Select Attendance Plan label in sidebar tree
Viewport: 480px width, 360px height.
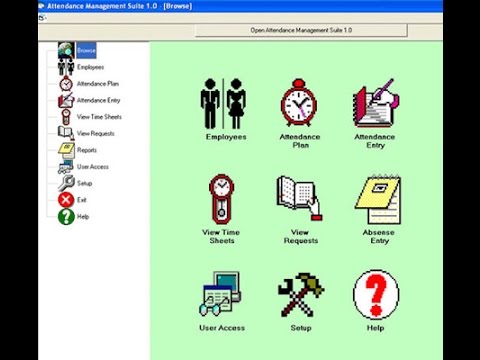coord(98,84)
